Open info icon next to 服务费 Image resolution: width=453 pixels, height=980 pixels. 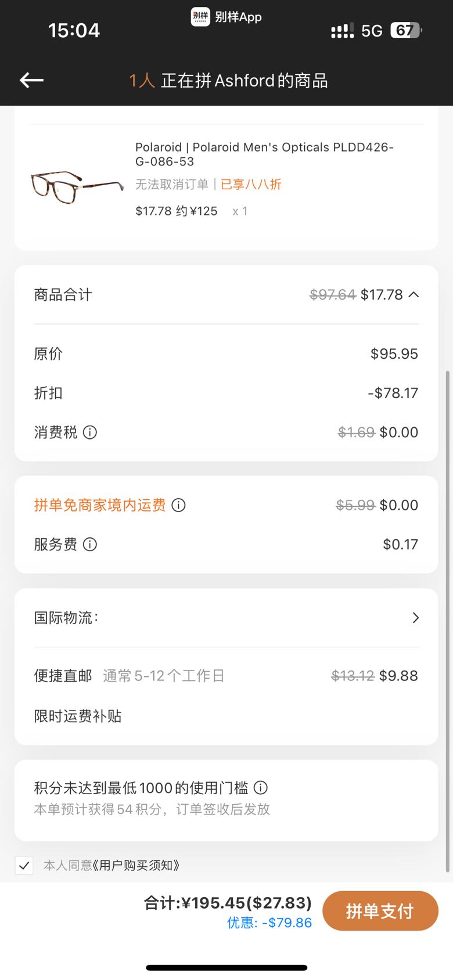coord(90,545)
